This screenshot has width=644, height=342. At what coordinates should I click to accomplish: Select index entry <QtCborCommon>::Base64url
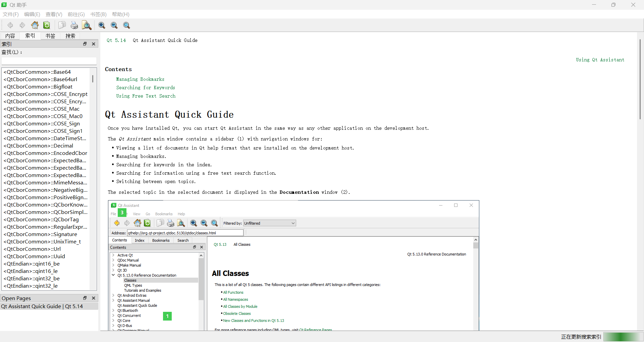(46, 79)
